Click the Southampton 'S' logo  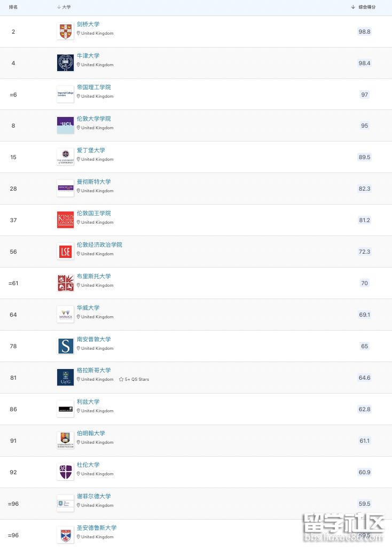65,346
